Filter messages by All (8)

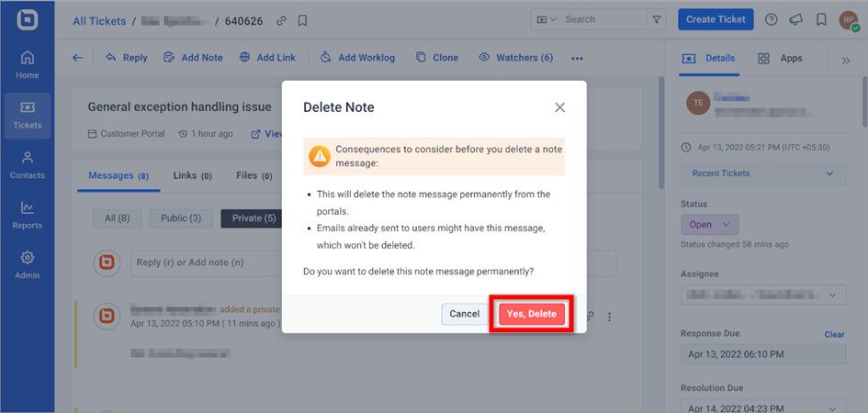[x=118, y=218]
